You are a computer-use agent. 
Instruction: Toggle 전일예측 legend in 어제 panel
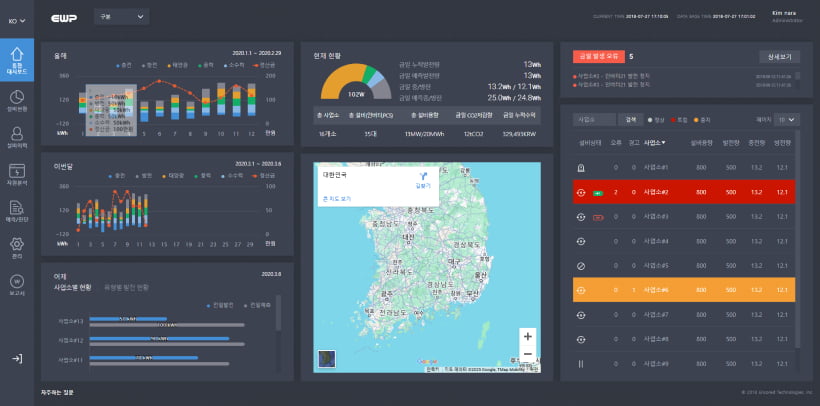[x=256, y=305]
